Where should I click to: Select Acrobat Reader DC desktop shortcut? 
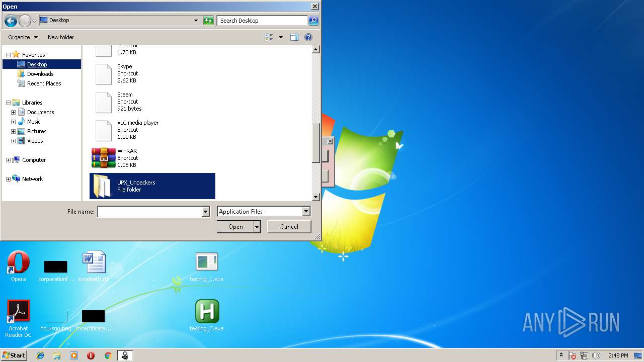click(18, 319)
